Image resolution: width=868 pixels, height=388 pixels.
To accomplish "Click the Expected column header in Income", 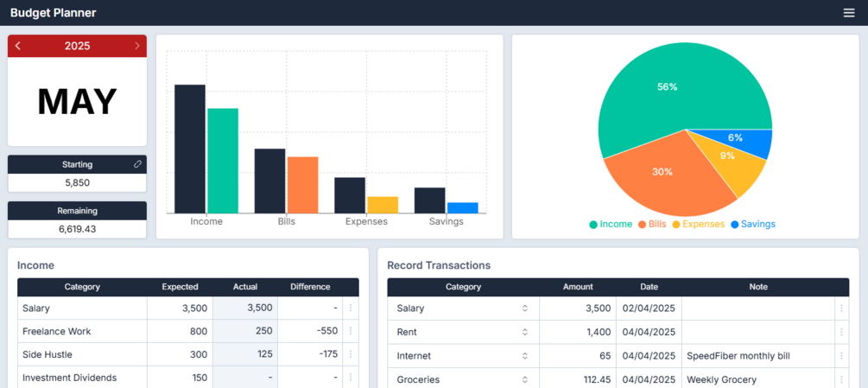I will click(x=180, y=287).
